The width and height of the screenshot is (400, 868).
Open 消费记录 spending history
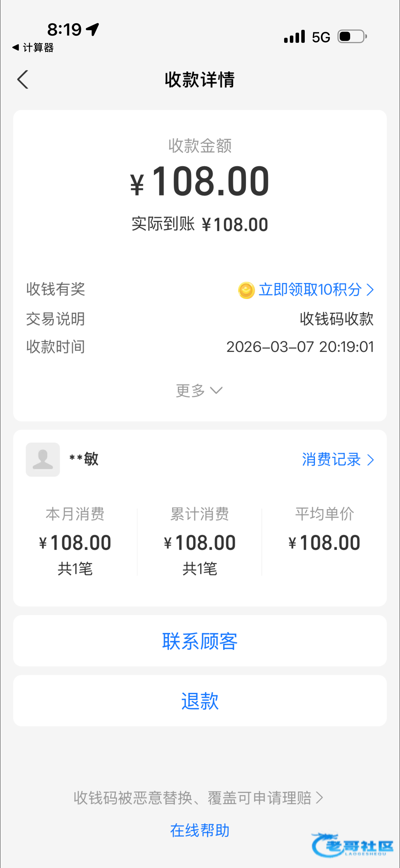[x=331, y=460]
